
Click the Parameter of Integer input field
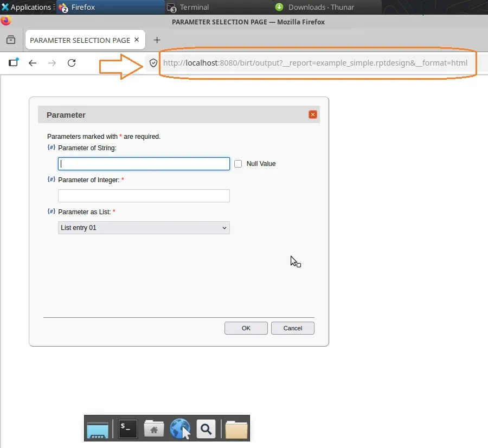click(144, 196)
